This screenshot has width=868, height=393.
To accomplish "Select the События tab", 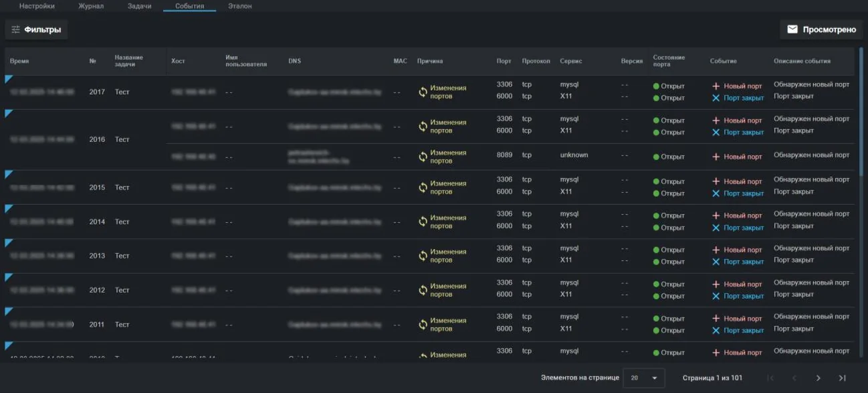I will tap(189, 6).
